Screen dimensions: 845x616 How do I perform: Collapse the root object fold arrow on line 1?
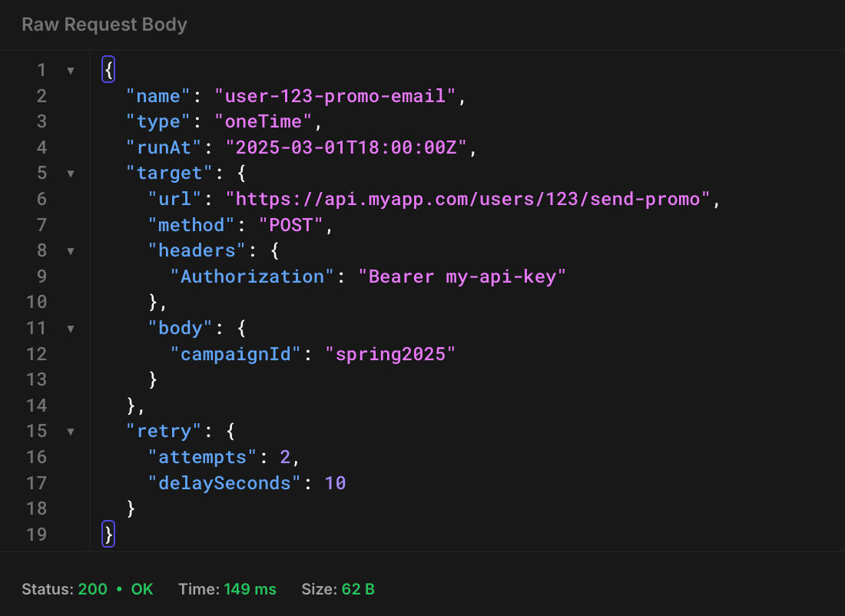pos(71,71)
